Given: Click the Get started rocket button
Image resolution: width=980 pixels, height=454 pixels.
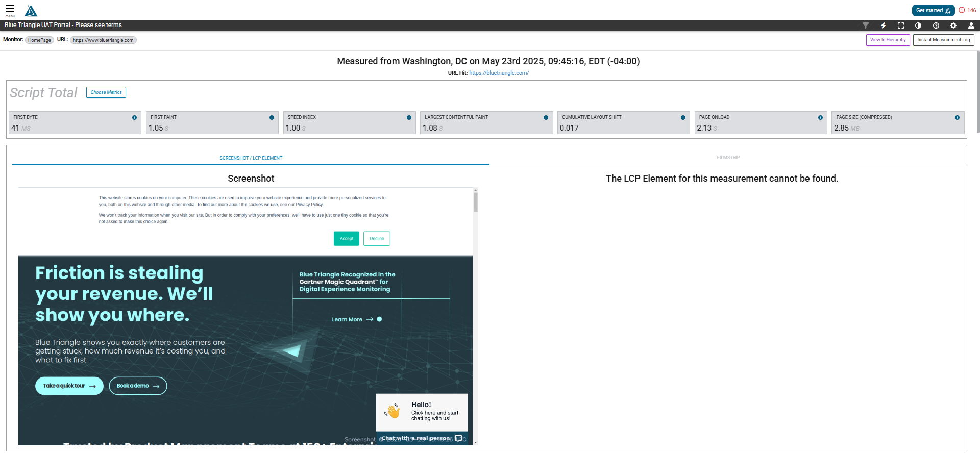Looking at the screenshot, I should click(933, 10).
